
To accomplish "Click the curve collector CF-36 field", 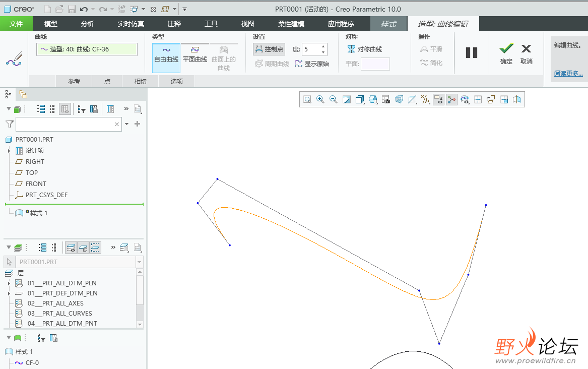I will pyautogui.click(x=87, y=49).
